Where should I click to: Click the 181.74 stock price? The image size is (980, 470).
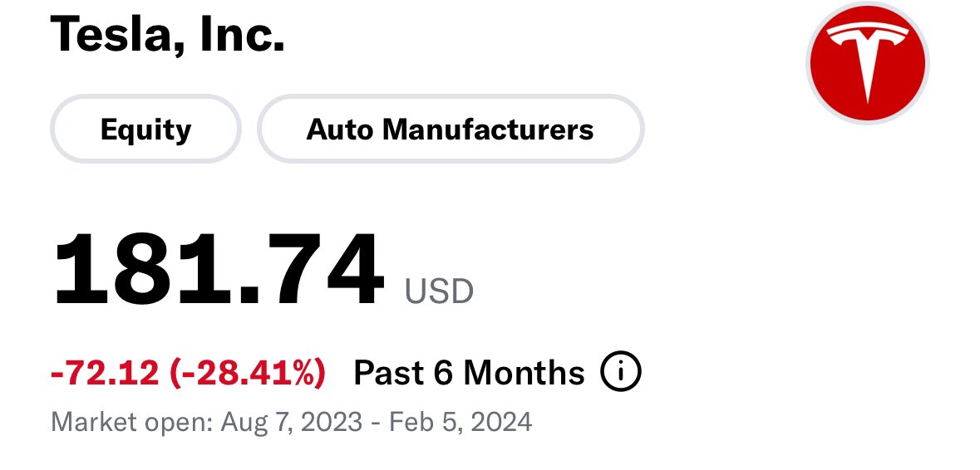[x=218, y=268]
